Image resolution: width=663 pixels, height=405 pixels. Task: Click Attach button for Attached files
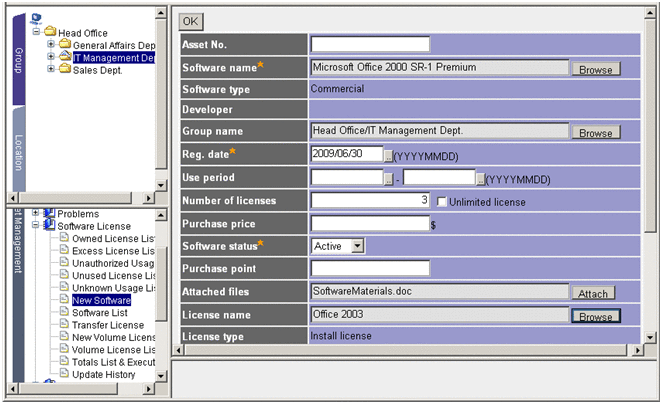(593, 293)
